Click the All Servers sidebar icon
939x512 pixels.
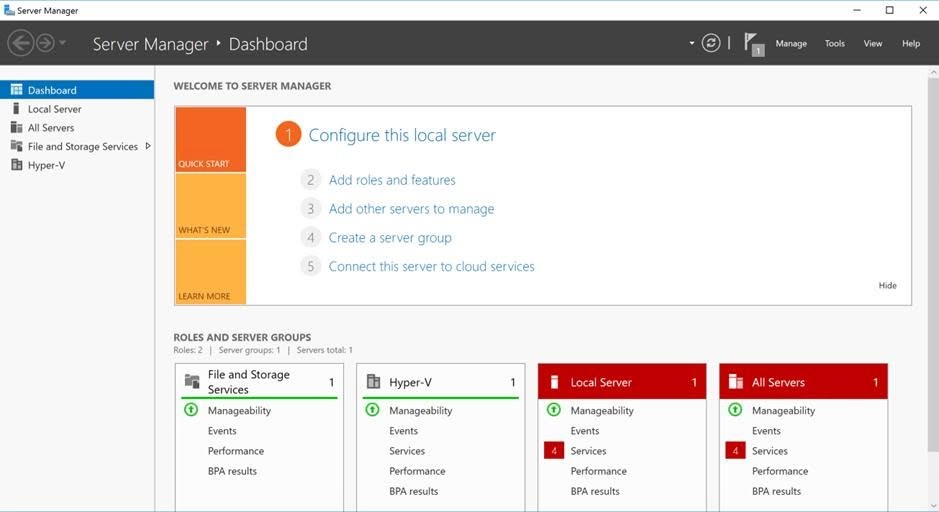17,128
